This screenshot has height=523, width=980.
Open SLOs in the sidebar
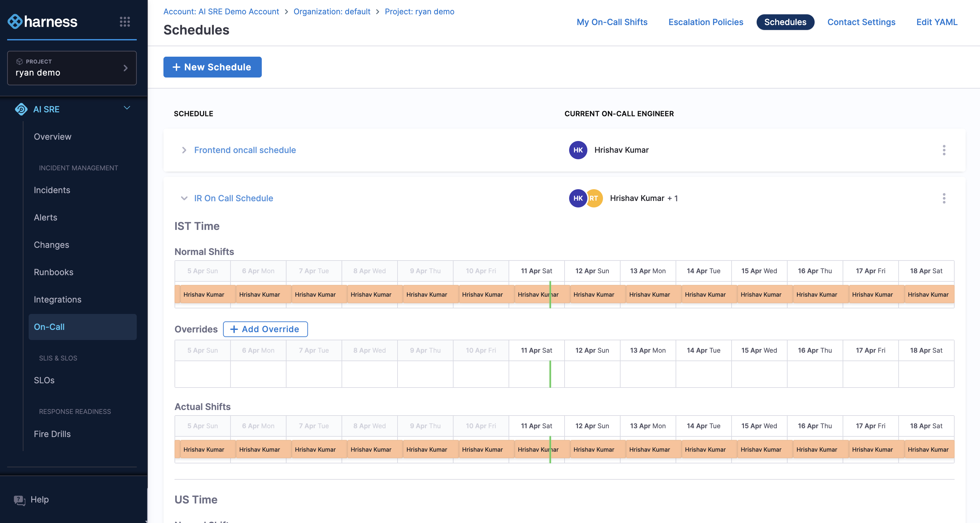44,380
